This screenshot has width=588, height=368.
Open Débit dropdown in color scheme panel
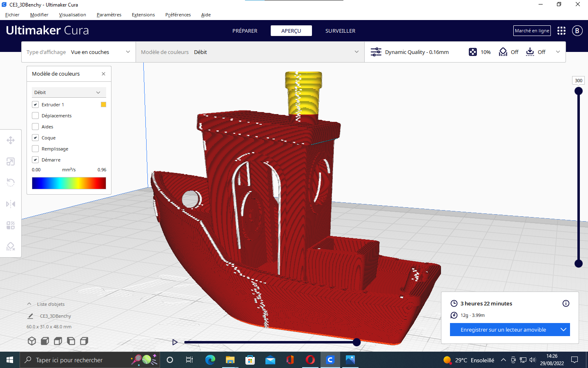tap(69, 92)
